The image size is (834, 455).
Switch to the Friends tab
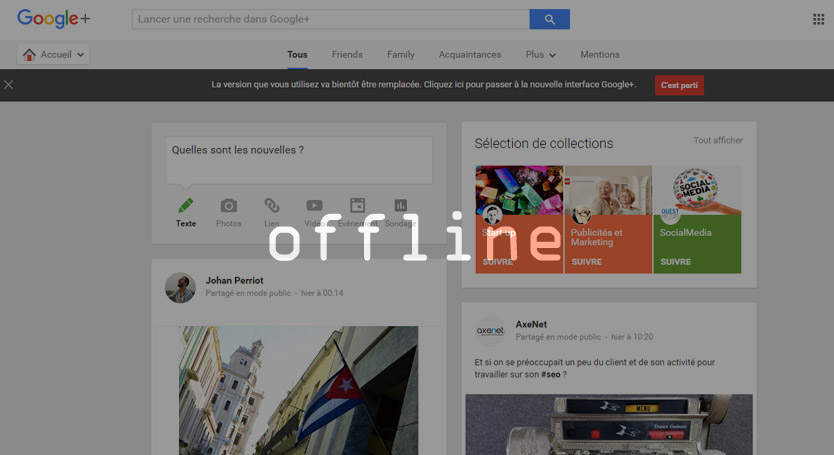click(347, 55)
